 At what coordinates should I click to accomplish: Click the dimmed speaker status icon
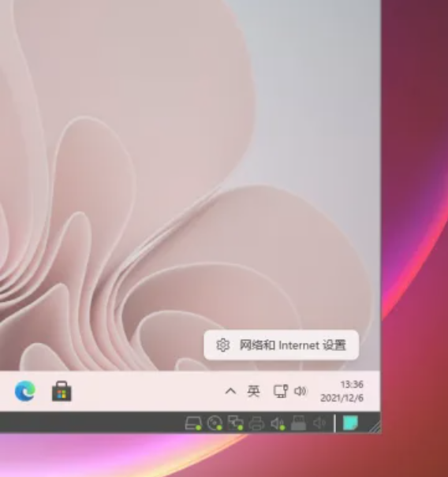coord(319,423)
